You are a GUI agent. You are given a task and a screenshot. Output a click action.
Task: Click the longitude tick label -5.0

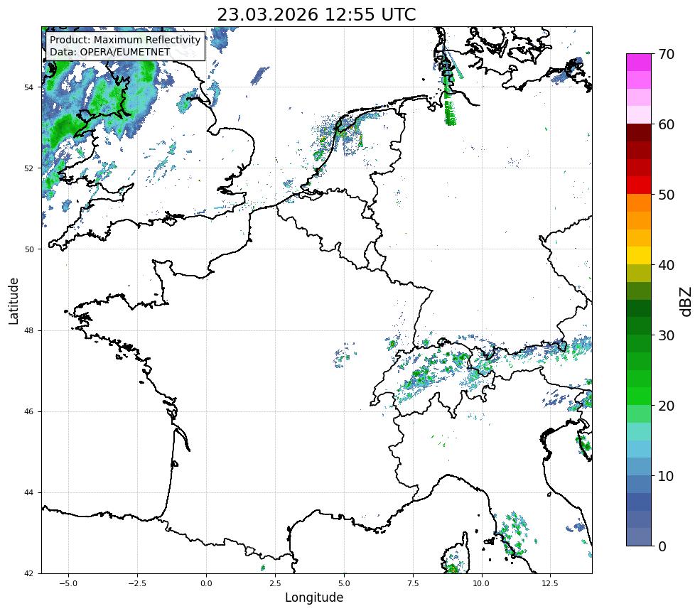coord(68,583)
